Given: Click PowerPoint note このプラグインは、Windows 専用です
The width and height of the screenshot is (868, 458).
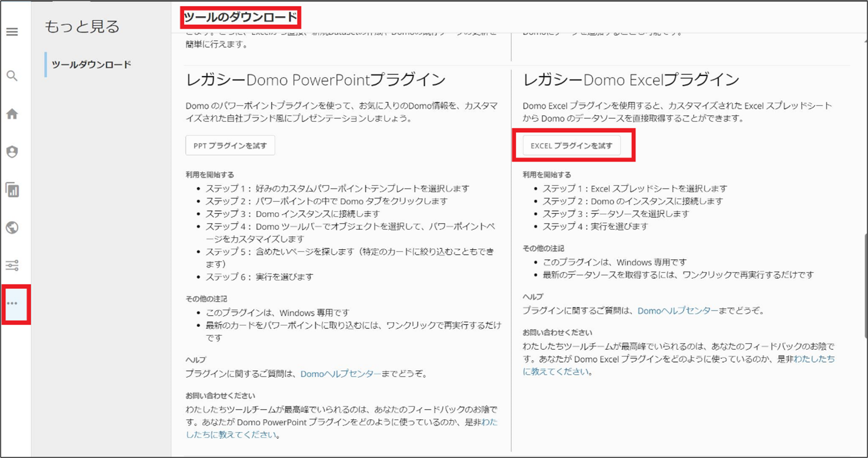Looking at the screenshot, I should 277,313.
